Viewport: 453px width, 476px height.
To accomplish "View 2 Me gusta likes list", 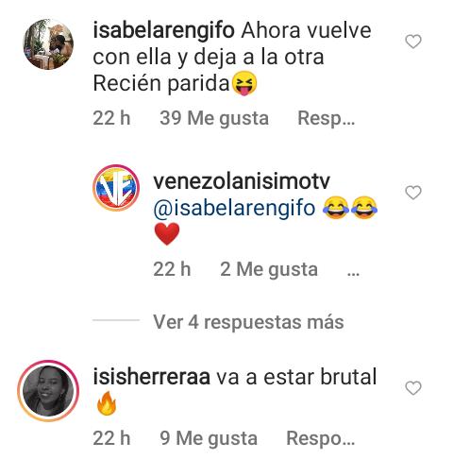I will click(269, 270).
